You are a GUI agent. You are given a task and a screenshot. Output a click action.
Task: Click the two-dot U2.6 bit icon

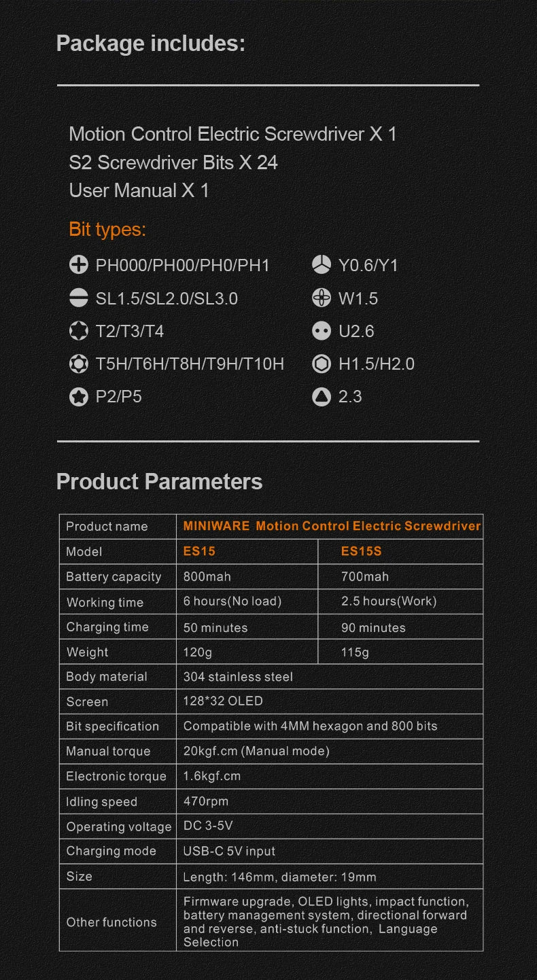coord(322,331)
